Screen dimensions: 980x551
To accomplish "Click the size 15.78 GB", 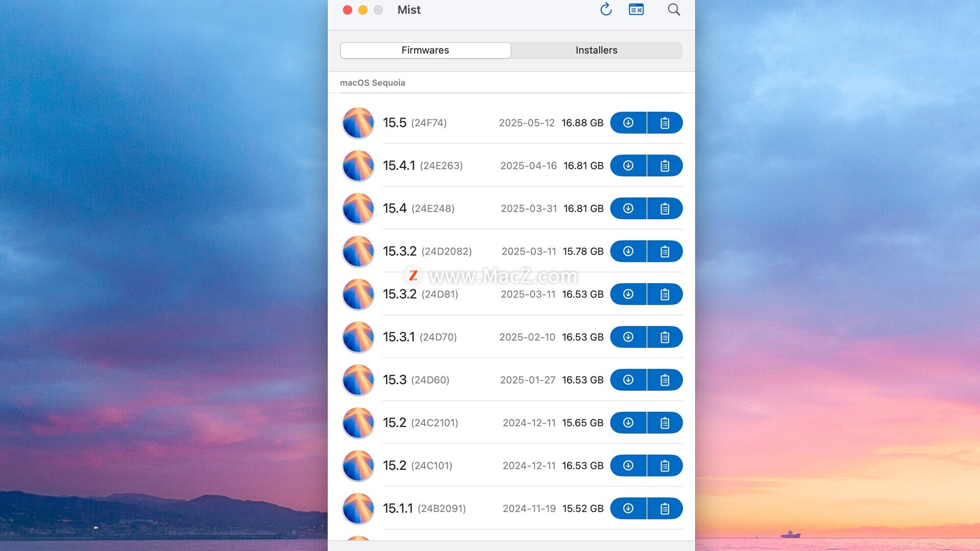I will 583,251.
